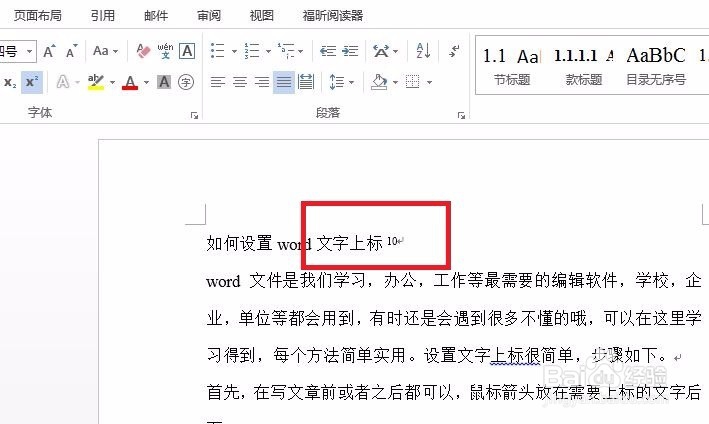The width and height of the screenshot is (709, 424).
Task: Open text effects dropdown arrow
Action: click(x=77, y=83)
